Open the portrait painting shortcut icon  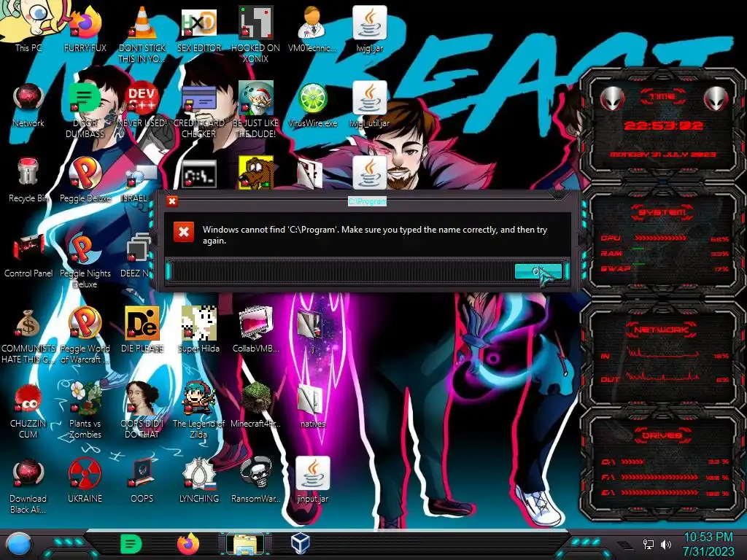142,398
